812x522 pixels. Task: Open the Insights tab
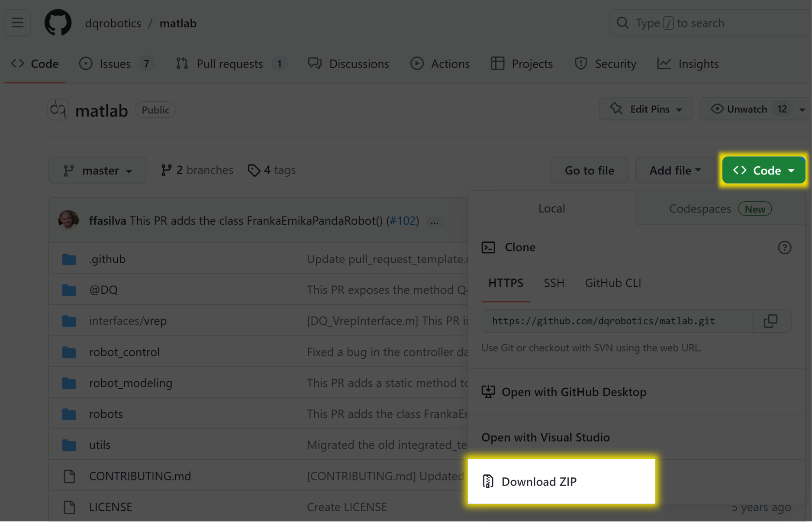(688, 64)
